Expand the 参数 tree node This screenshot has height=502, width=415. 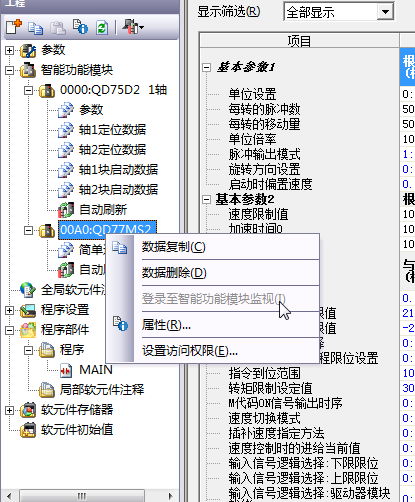[x=9, y=50]
